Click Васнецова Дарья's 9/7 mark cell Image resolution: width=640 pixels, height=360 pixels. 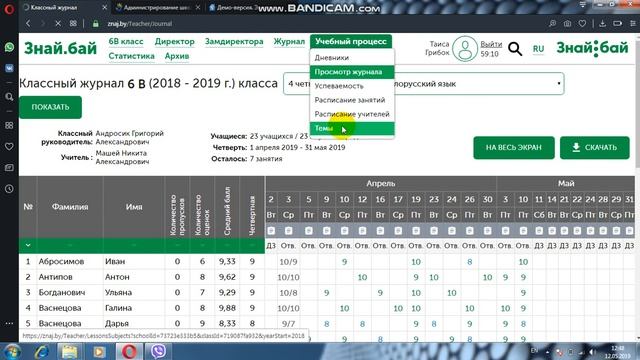point(288,324)
